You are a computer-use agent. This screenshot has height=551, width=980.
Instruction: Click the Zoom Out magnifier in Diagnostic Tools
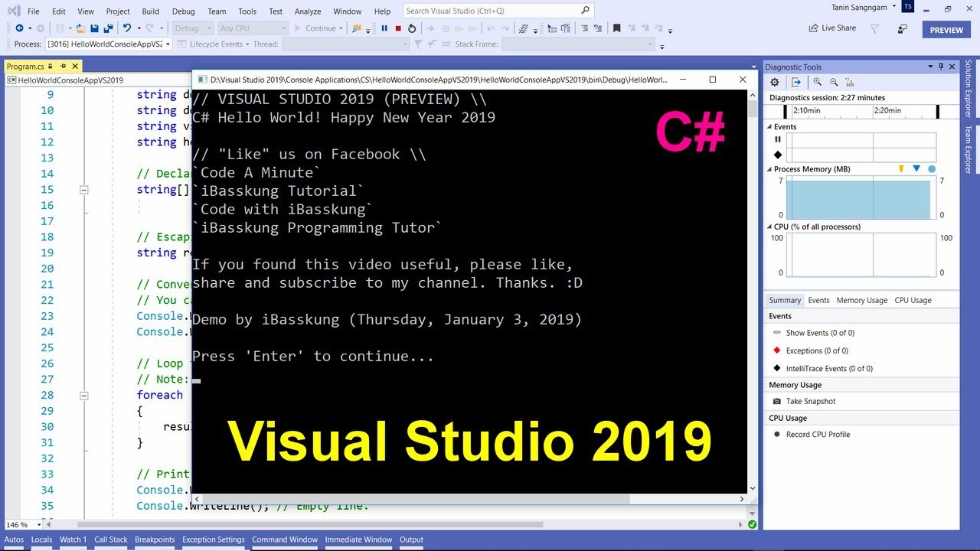(834, 82)
